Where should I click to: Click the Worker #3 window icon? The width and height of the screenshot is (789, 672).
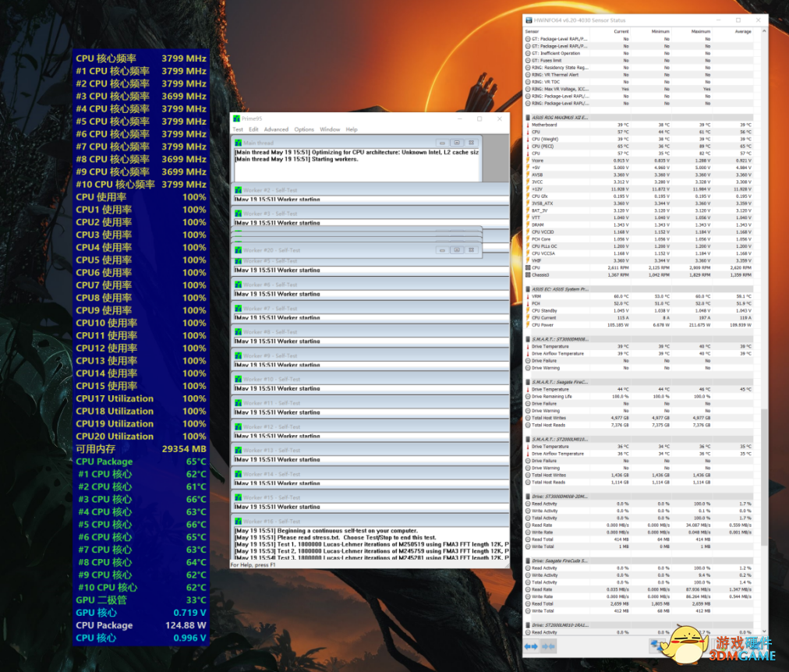pos(239,214)
